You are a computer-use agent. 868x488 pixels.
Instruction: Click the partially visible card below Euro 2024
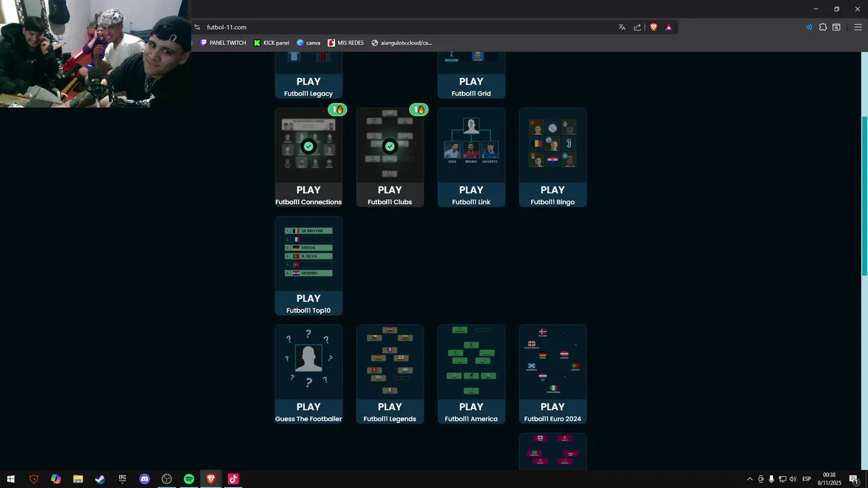coord(553,451)
